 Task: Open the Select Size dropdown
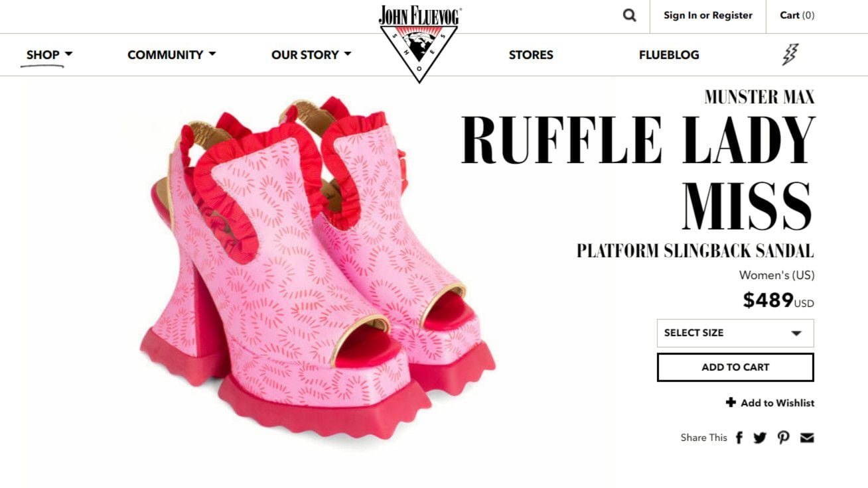coord(735,333)
